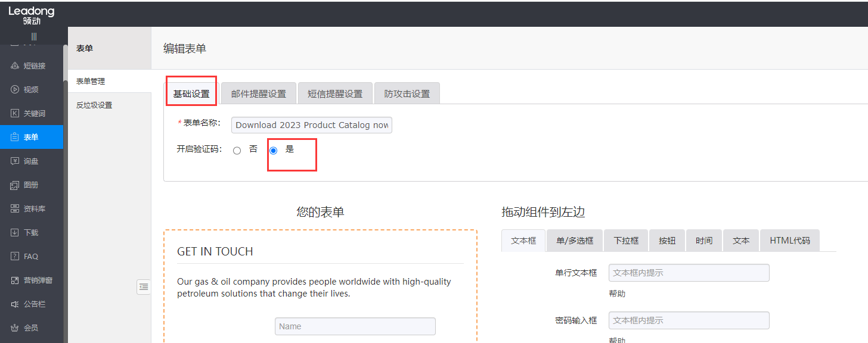Viewport: 868px width, 343px height.
Task: Open the 下载 downloads section
Action: pyautogui.click(x=30, y=232)
